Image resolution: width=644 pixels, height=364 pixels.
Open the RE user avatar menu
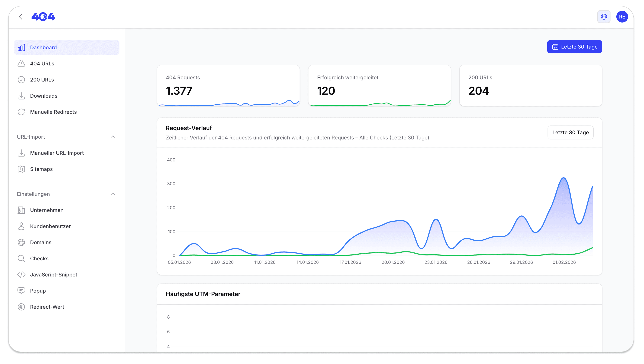tap(622, 17)
